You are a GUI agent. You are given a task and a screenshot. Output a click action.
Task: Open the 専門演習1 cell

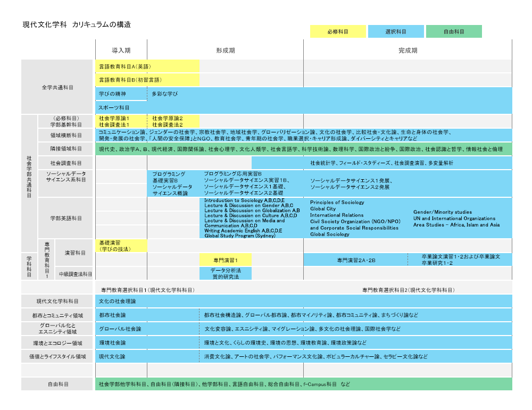pyautogui.click(x=226, y=260)
